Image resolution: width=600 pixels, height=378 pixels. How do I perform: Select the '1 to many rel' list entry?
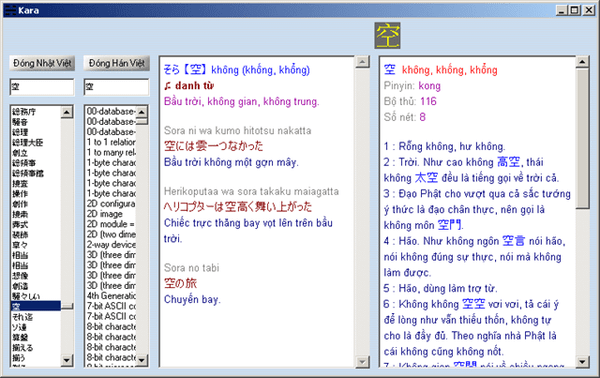click(x=111, y=153)
